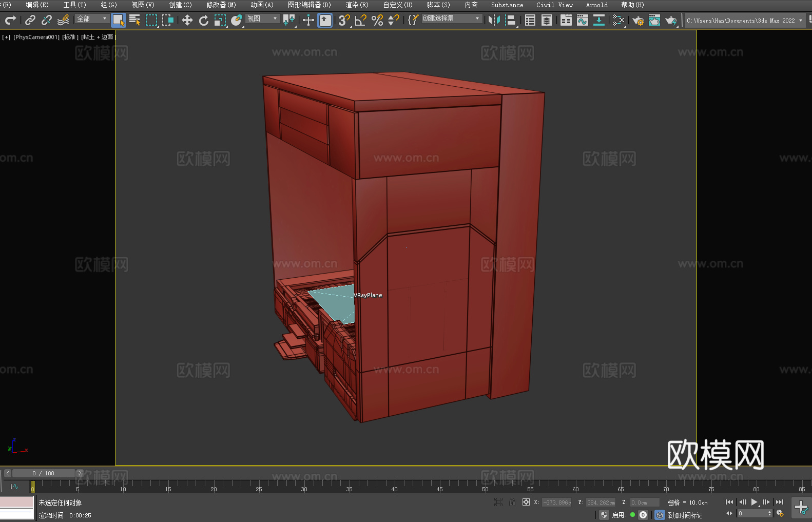Viewport: 812px width, 522px height.
Task: Select the Link objects tool
Action: pos(30,20)
